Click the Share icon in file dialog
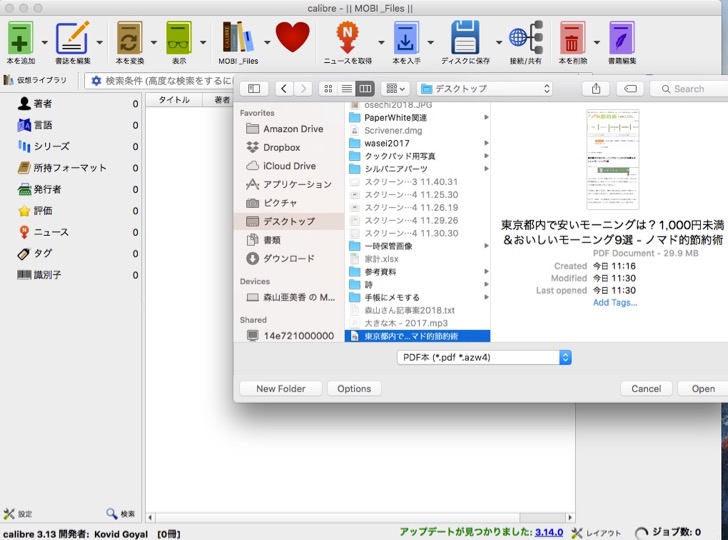Image resolution: width=728 pixels, height=540 pixels. pos(596,89)
